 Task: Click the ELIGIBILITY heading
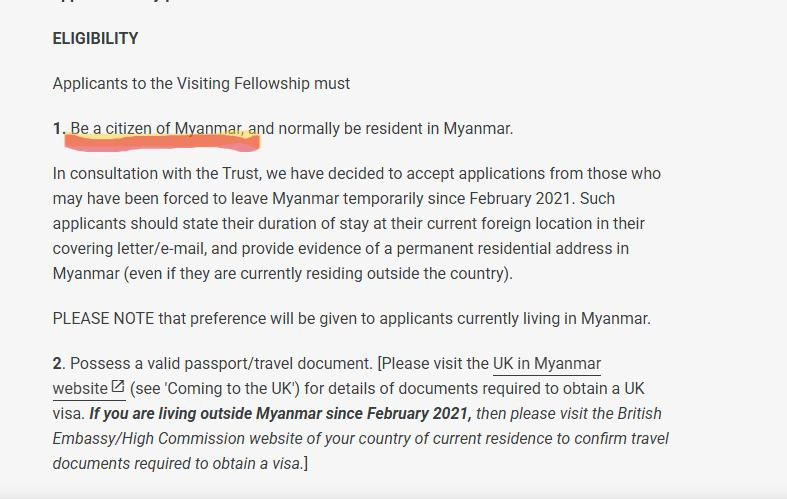[95, 39]
